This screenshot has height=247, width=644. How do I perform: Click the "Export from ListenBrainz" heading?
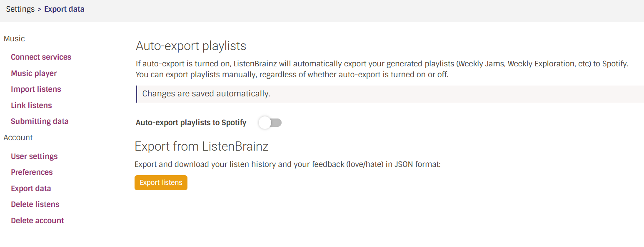pyautogui.click(x=201, y=146)
